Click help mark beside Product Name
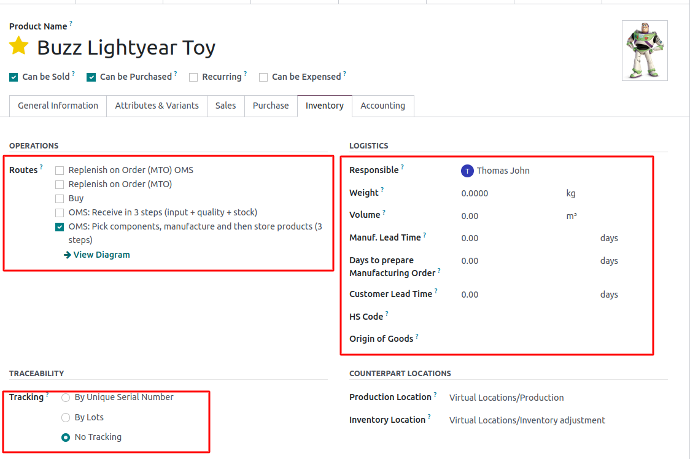 pos(71,23)
